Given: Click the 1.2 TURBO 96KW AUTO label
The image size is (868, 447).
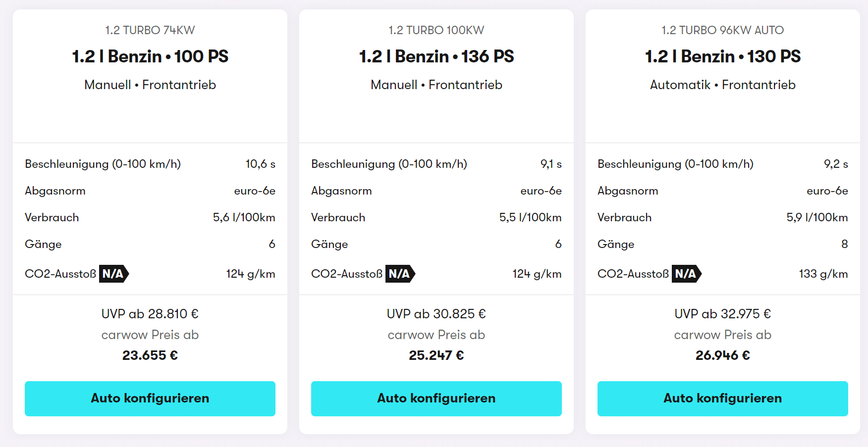Looking at the screenshot, I should [x=723, y=30].
